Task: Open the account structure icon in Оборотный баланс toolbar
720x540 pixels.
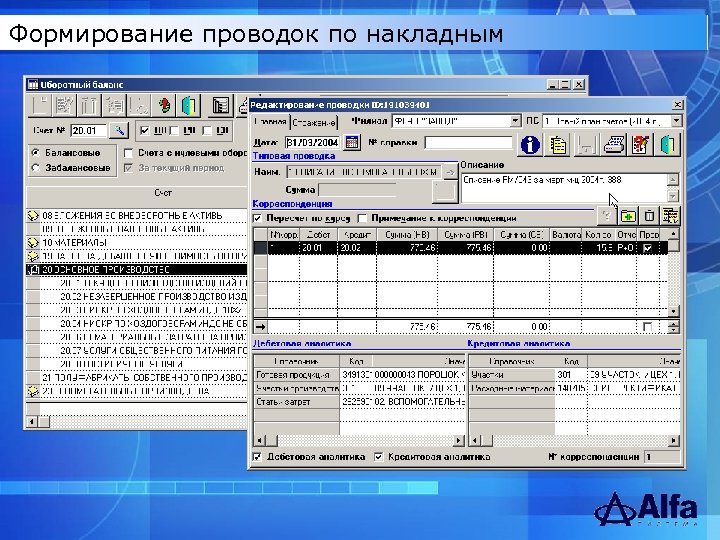Action: pos(221,106)
